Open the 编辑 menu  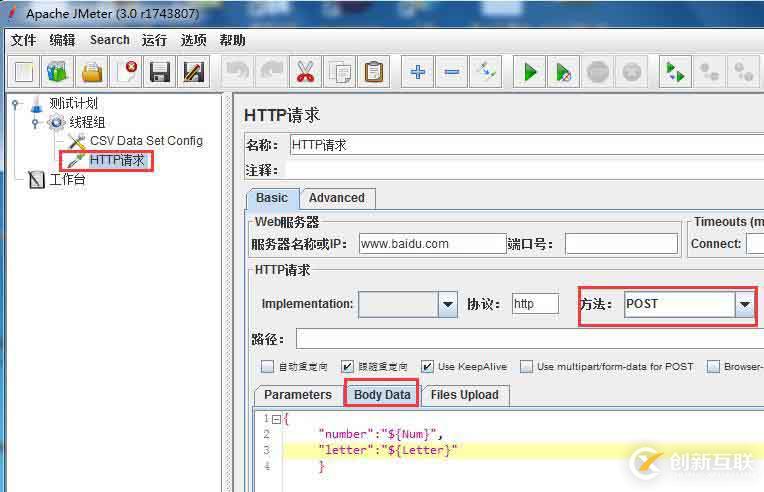pos(62,40)
